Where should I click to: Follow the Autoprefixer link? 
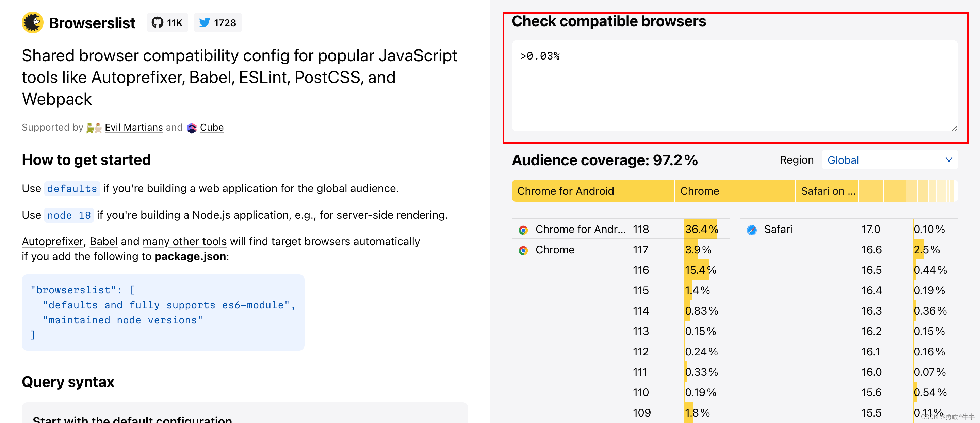pyautogui.click(x=52, y=241)
